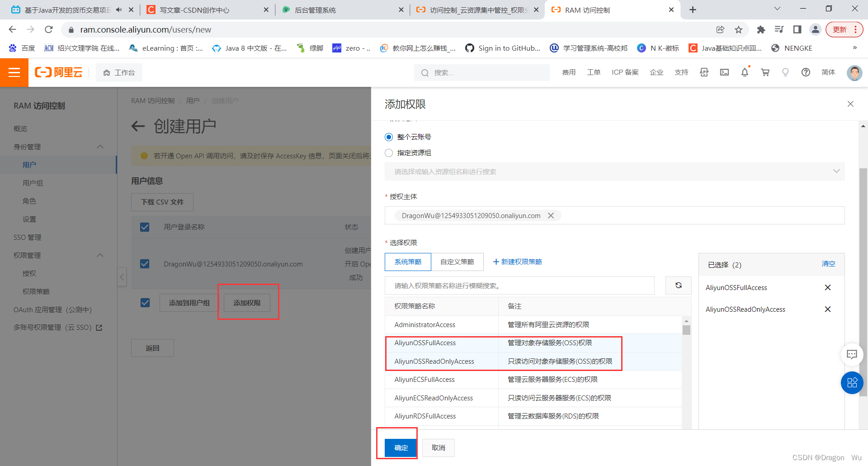Open the floating feedback chat icon
The image size is (868, 466).
click(x=852, y=355)
